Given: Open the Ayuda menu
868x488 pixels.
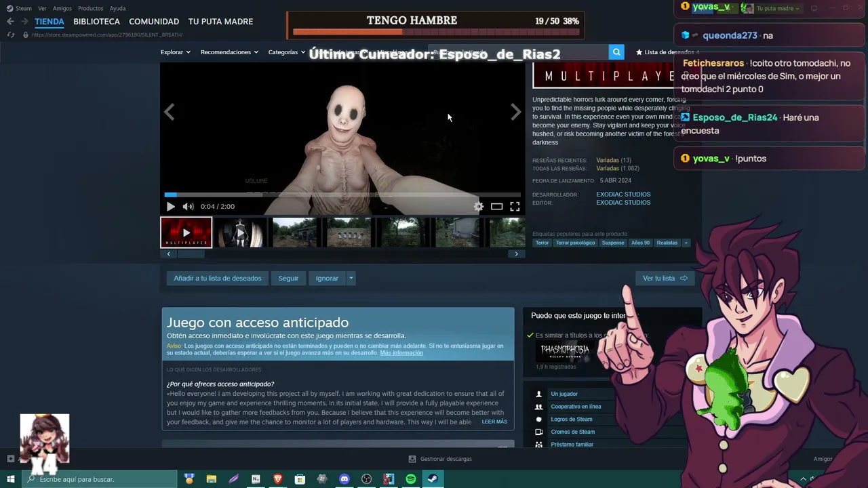Looking at the screenshot, I should point(117,8).
